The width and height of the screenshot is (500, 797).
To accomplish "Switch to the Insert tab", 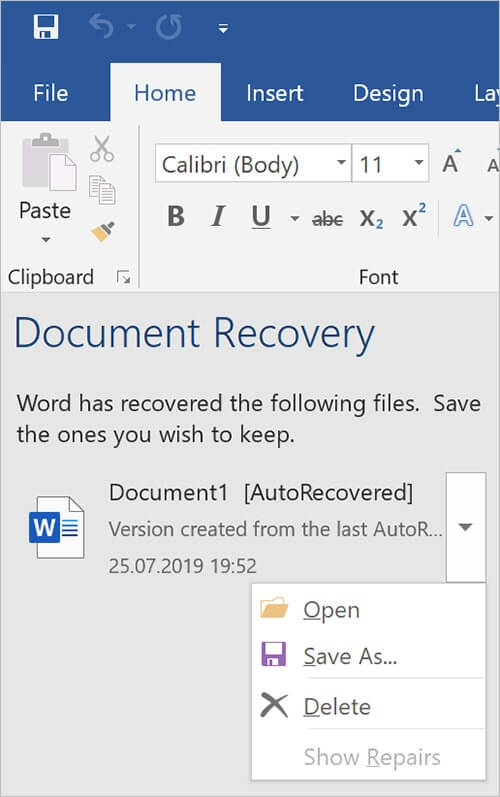I will 274,93.
